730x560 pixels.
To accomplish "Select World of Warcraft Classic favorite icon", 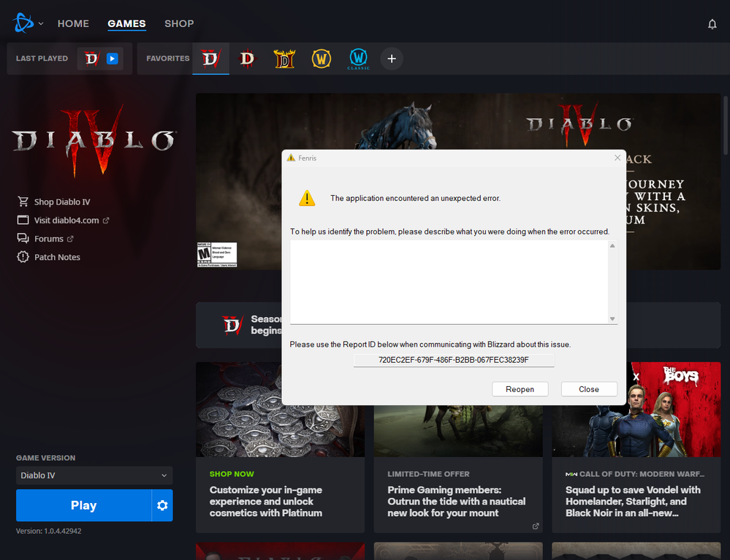I will point(359,58).
